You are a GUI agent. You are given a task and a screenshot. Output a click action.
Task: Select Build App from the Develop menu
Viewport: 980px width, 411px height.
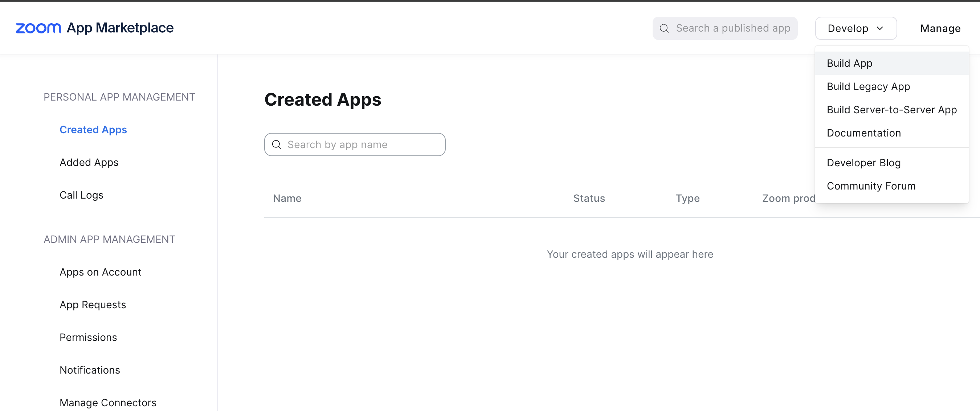[x=849, y=63]
